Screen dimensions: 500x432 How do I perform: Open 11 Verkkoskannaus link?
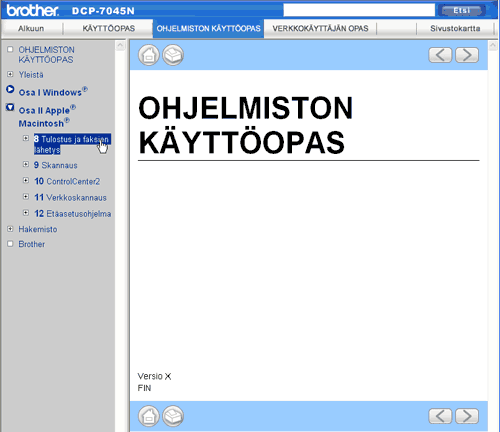(70, 198)
